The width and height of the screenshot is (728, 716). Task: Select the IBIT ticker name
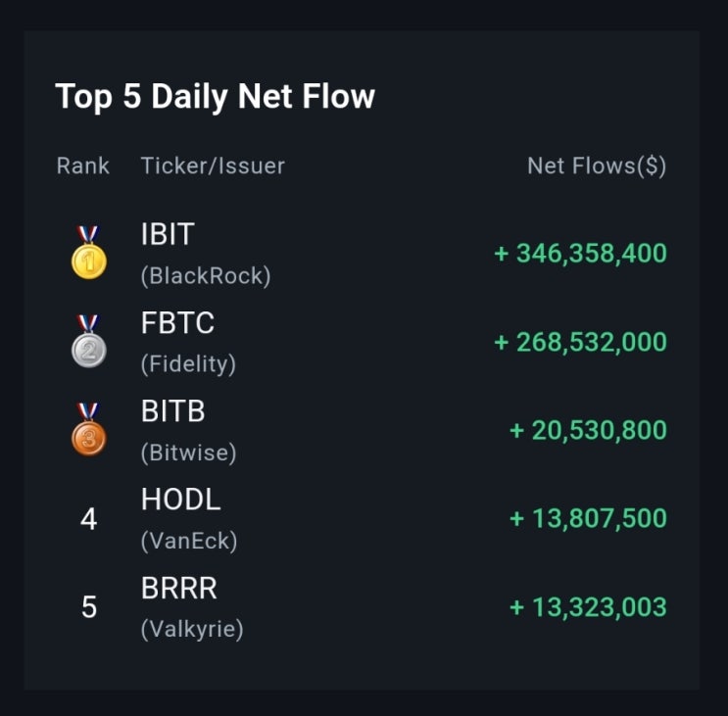coord(168,235)
